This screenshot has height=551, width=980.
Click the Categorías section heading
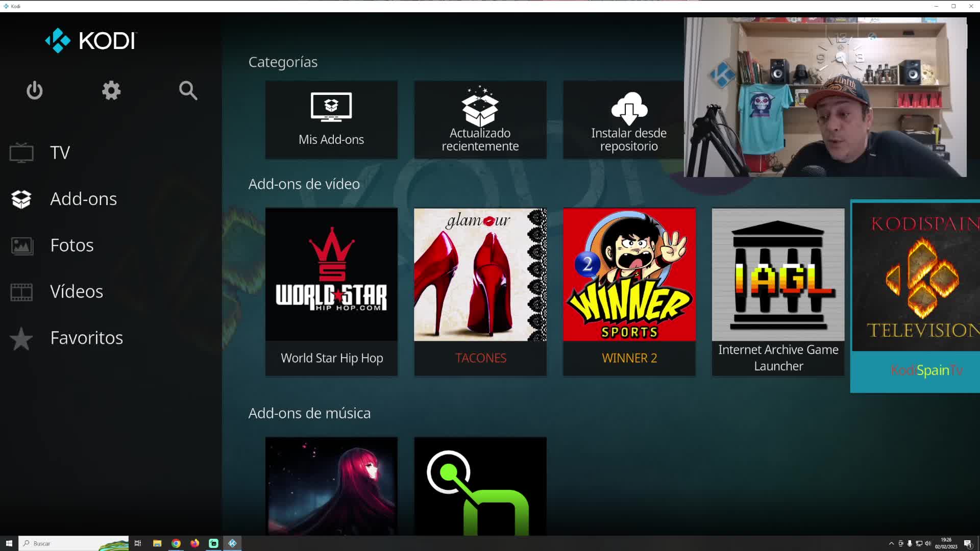[x=283, y=62]
